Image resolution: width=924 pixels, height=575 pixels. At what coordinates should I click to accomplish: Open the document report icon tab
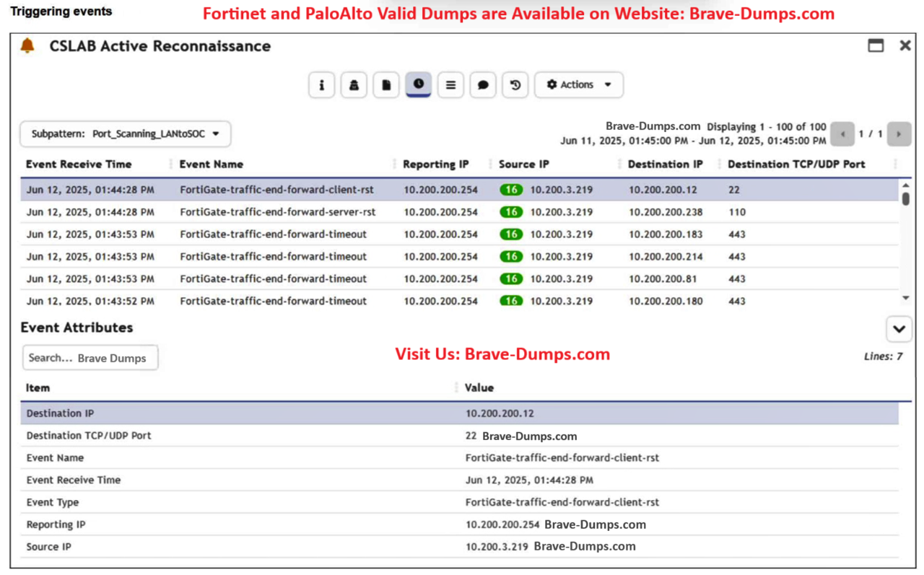tap(386, 85)
